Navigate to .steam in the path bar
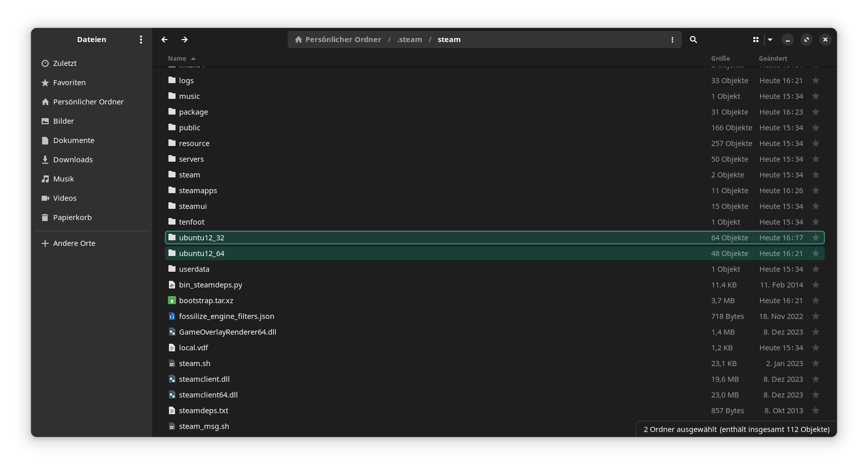Image resolution: width=868 pixels, height=471 pixels. pyautogui.click(x=410, y=40)
